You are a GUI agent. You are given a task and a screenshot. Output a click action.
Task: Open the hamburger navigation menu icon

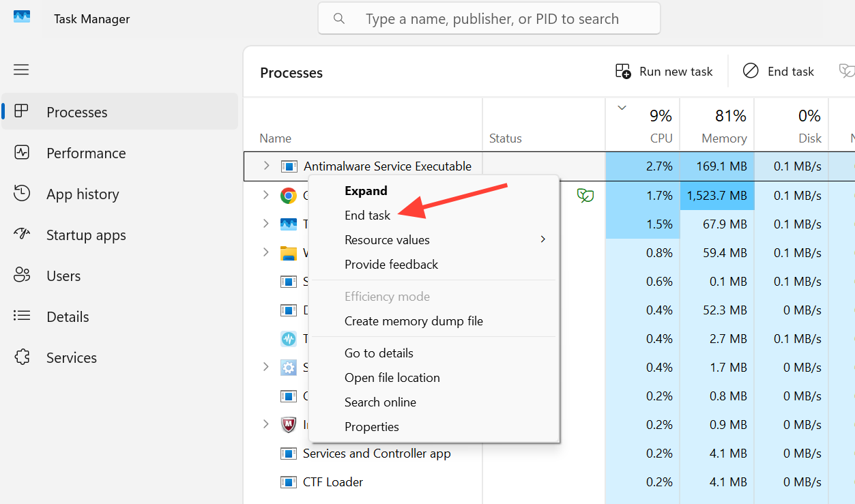(21, 70)
